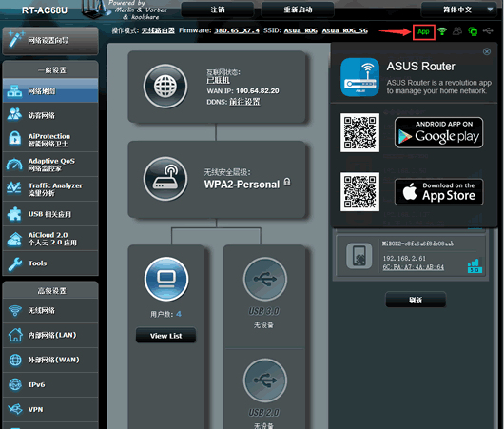The height and width of the screenshot is (429, 504).
Task: Click IP address 192.168.2.61
Action: pos(404,258)
